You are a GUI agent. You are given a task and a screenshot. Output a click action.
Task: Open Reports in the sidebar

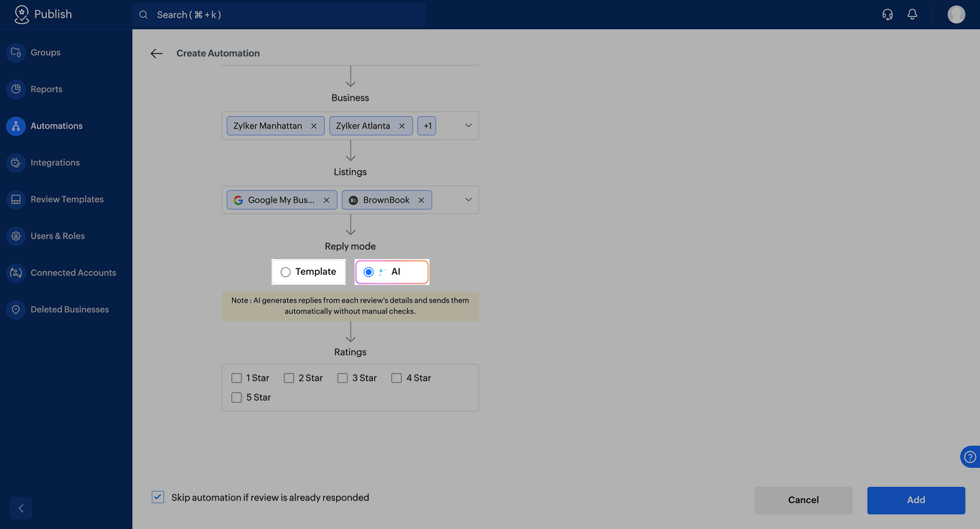point(46,89)
